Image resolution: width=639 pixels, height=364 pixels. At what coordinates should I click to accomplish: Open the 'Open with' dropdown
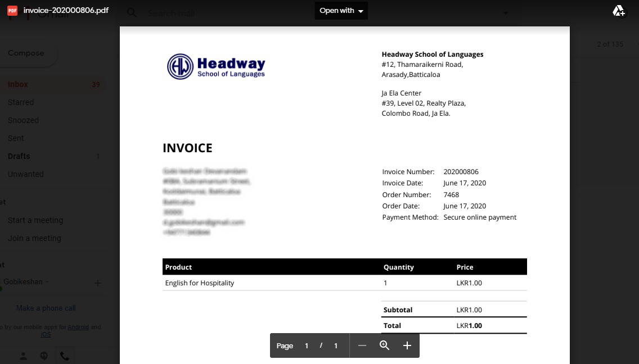click(x=341, y=11)
